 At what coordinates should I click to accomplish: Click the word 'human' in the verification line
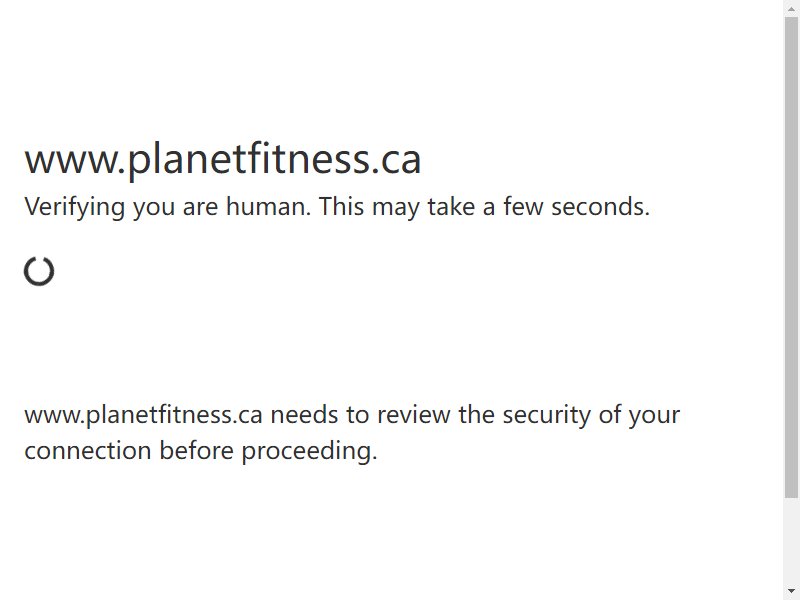[268, 207]
